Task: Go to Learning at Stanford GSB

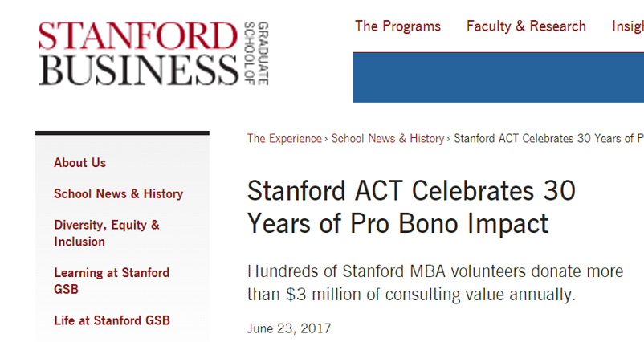Action: [112, 281]
